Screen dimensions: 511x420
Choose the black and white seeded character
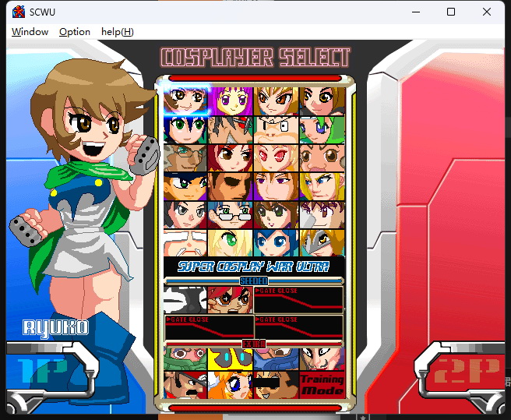(185, 300)
